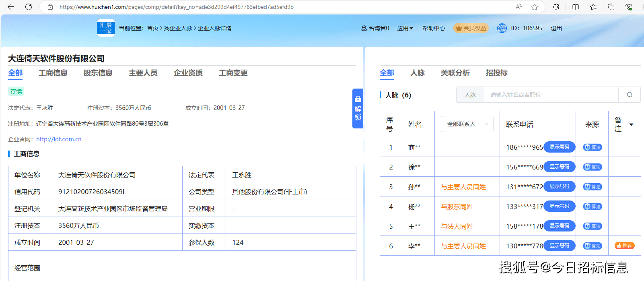Click the 算法 source badge for 孙**

(593, 187)
